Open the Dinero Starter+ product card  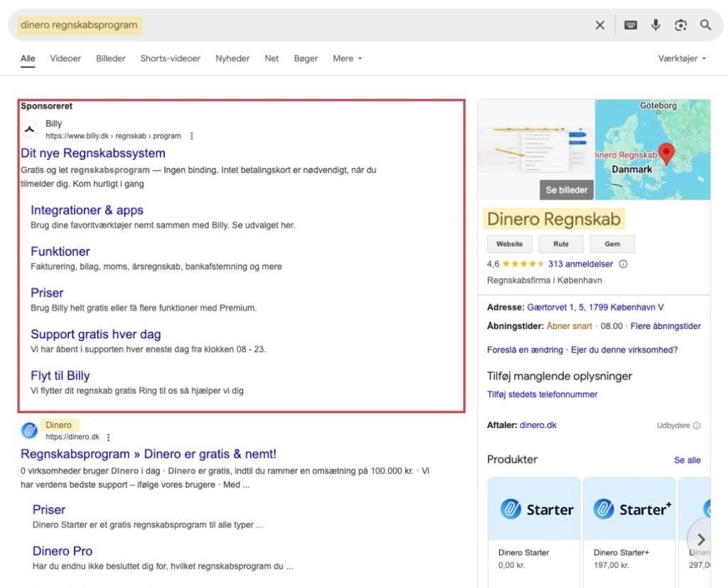pos(629,533)
